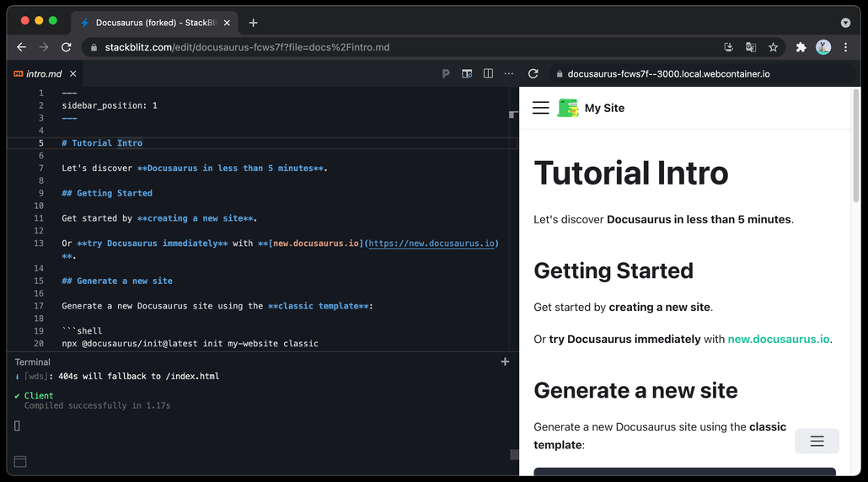
Task: Add a new terminal with plus icon
Action: tap(505, 361)
